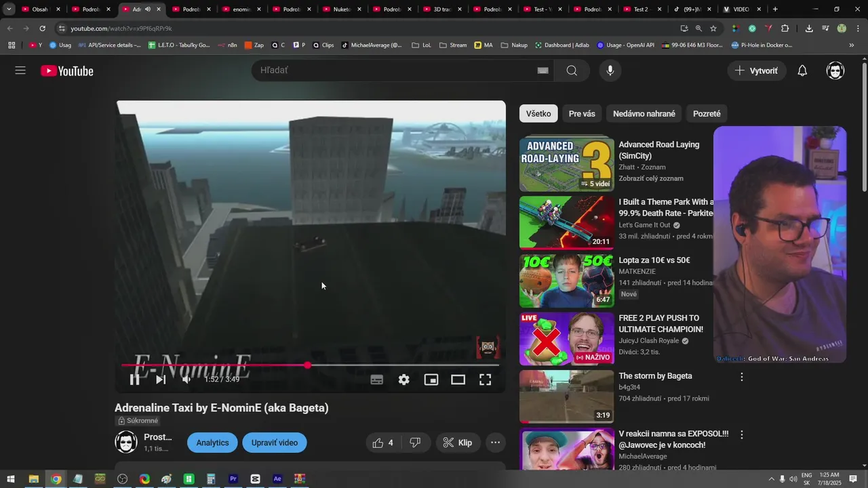
Task: Open the Theme Park Parkitect video thumbnail
Action: pos(567,223)
